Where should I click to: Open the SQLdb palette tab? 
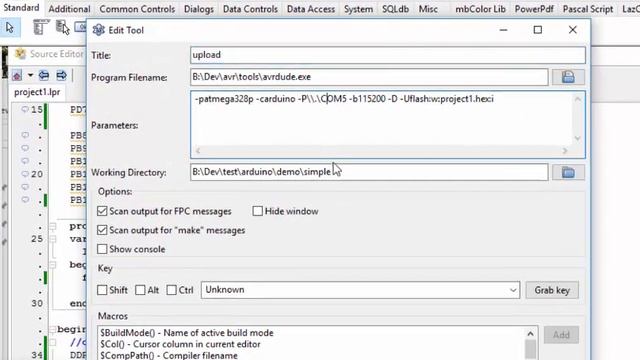tap(396, 9)
